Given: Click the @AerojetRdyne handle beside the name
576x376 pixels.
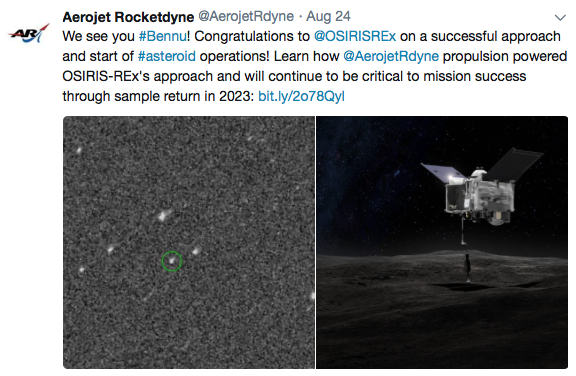Looking at the screenshot, I should click(x=246, y=17).
